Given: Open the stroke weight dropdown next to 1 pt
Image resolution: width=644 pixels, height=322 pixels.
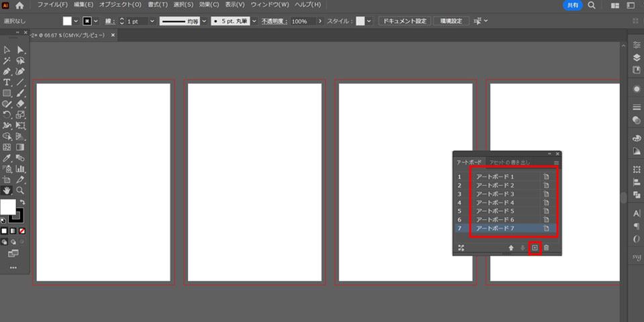Looking at the screenshot, I should [152, 21].
